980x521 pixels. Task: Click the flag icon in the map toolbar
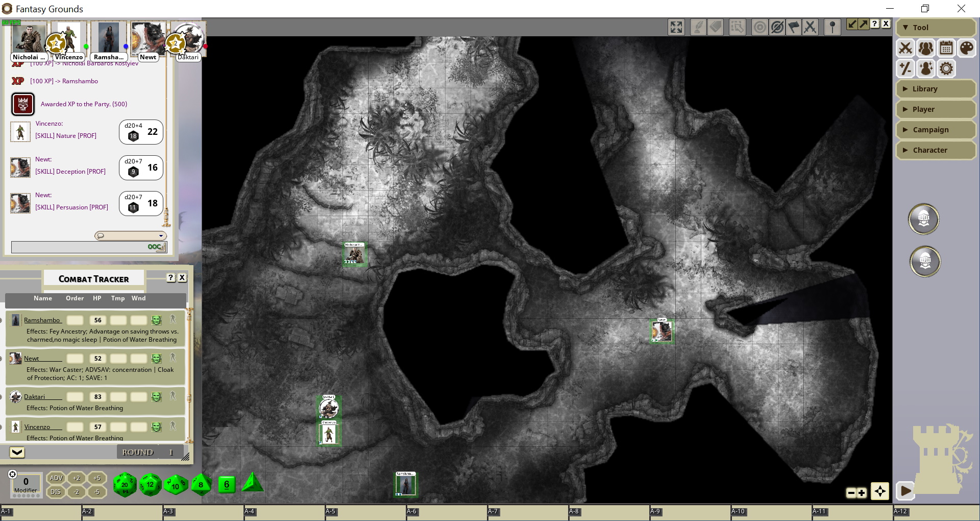(794, 27)
